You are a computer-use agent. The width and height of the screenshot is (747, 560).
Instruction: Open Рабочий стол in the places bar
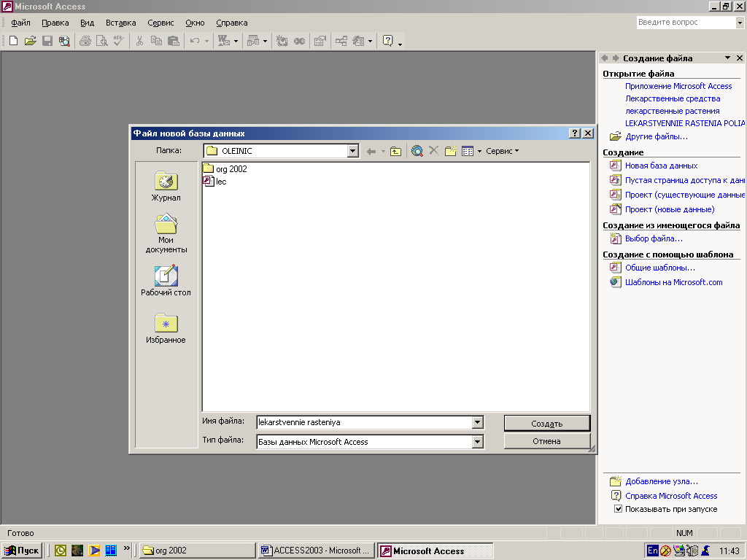[x=166, y=281]
